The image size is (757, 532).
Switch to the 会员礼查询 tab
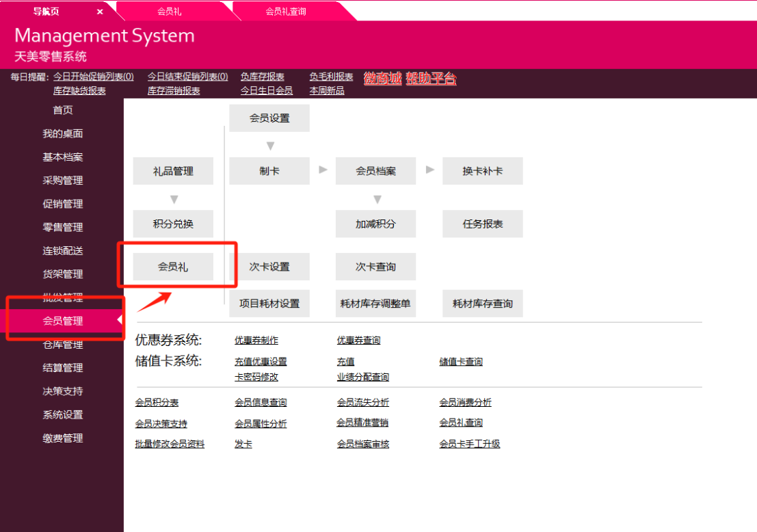click(286, 12)
